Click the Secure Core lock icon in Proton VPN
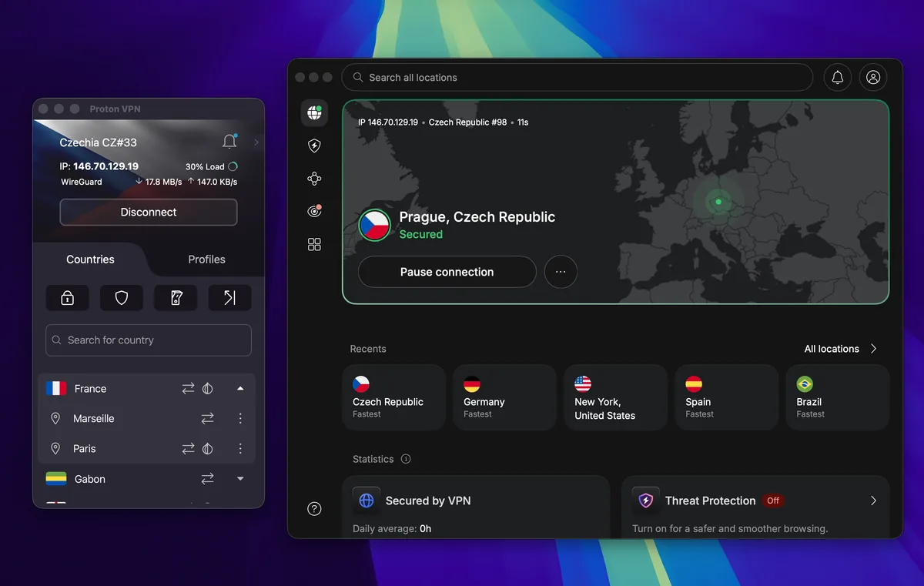Image resolution: width=924 pixels, height=586 pixels. (x=67, y=298)
